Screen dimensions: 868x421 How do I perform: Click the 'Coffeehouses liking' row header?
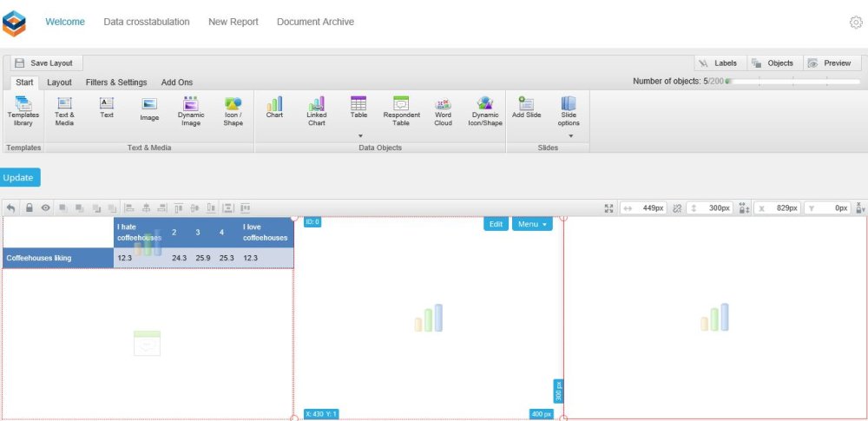pyautogui.click(x=58, y=258)
